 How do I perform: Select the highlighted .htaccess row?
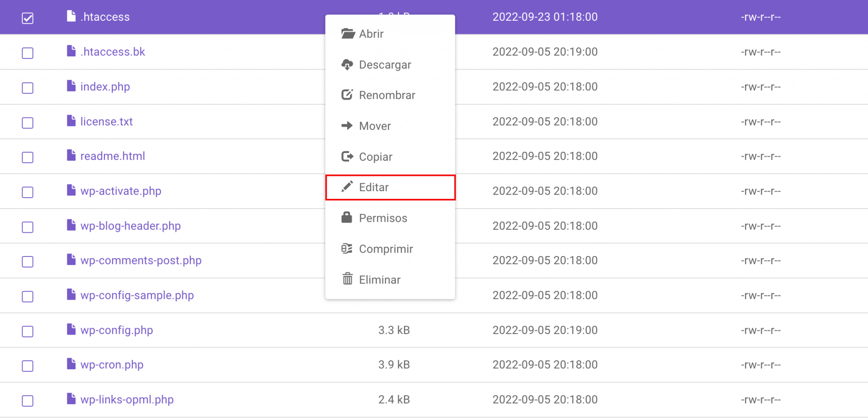170,17
